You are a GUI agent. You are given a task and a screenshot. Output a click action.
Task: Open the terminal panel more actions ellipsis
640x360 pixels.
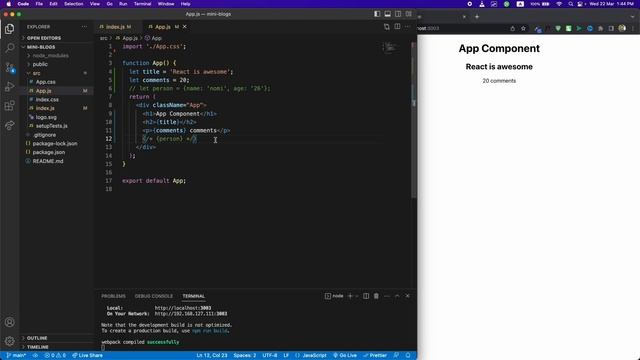387,296
